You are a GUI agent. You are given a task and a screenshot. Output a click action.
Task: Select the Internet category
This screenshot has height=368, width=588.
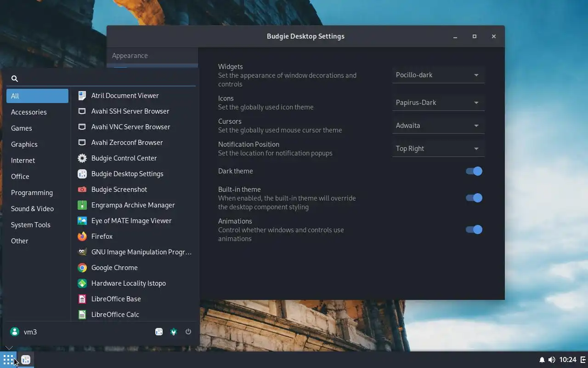point(37,160)
